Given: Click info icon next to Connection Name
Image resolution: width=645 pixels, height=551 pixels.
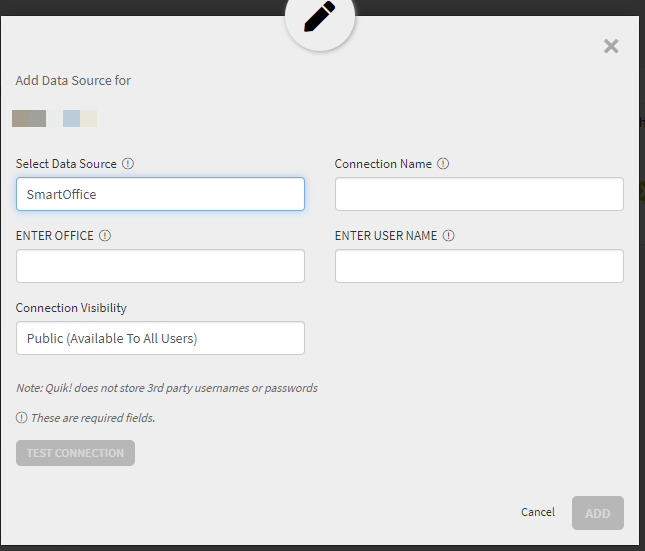Looking at the screenshot, I should click(443, 164).
